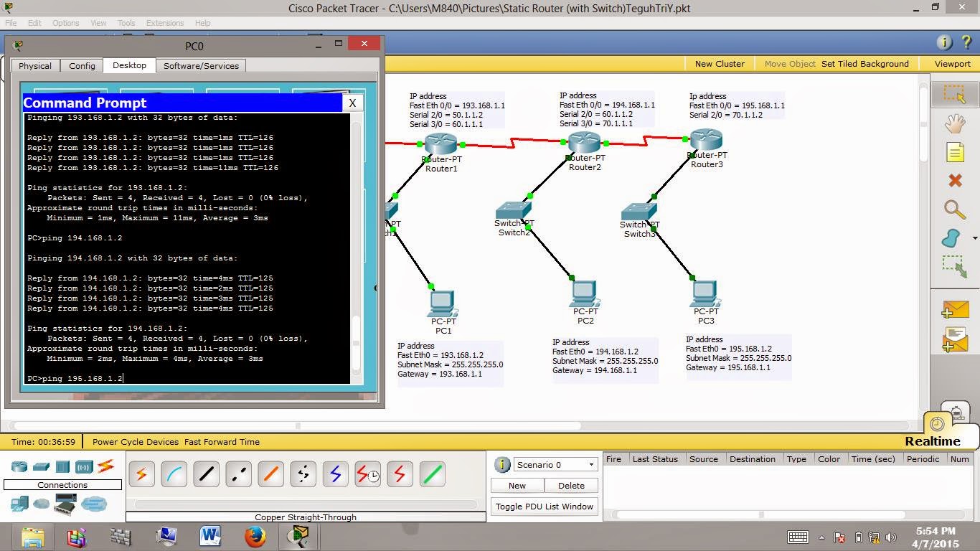Open the File menu
Screen dimensions: 980x551
pyautogui.click(x=11, y=23)
